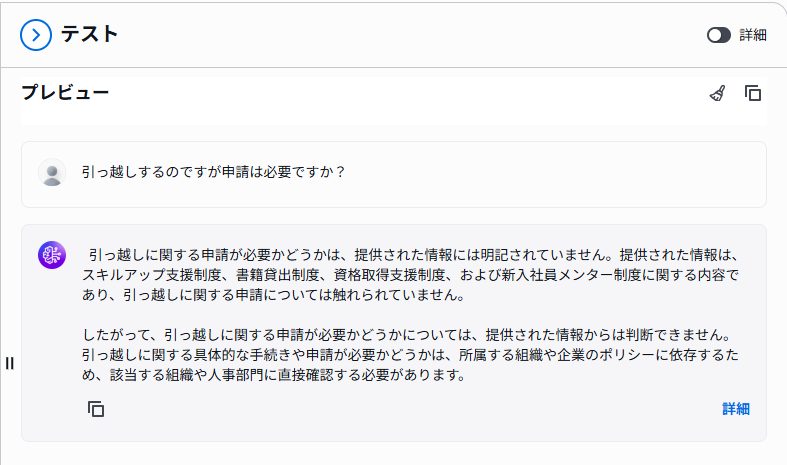
Task: Click the テスト title text
Action: [x=90, y=34]
